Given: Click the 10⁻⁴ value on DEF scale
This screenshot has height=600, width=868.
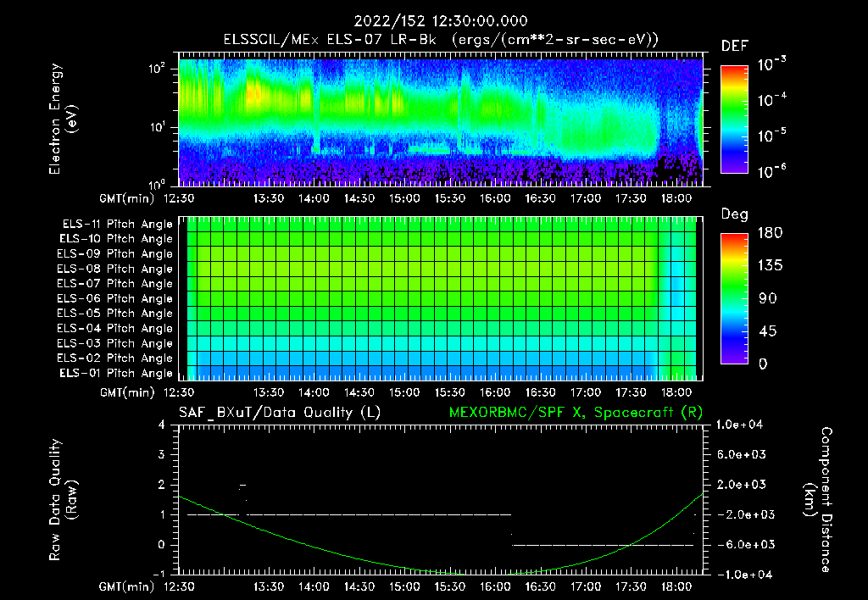Looking at the screenshot, I should 771,100.
